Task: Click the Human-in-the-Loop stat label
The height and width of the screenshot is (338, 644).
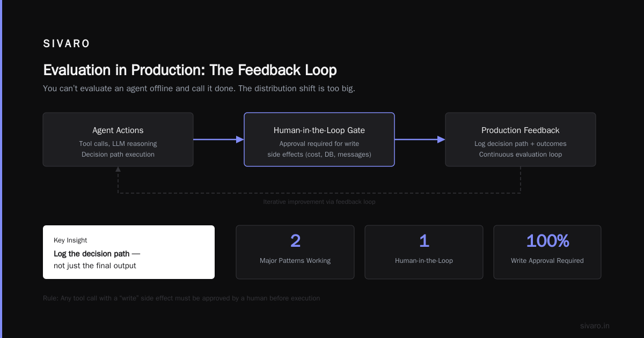Action: (x=424, y=261)
